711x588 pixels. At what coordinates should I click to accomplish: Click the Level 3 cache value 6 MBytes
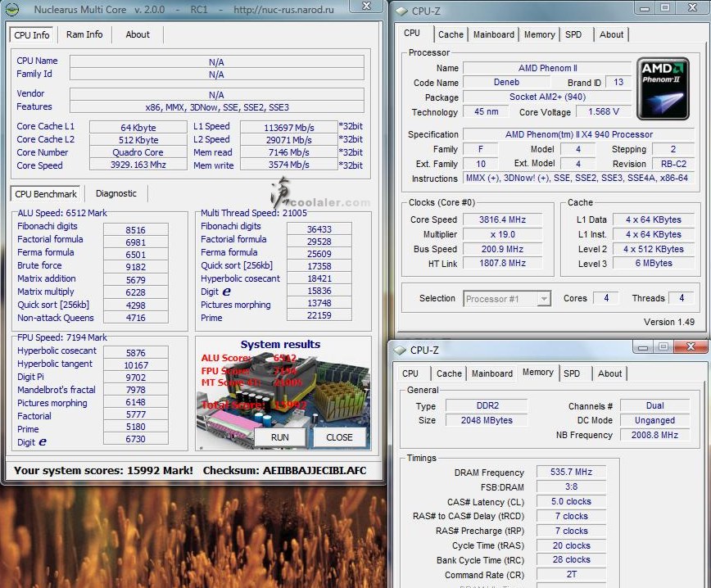pos(654,263)
